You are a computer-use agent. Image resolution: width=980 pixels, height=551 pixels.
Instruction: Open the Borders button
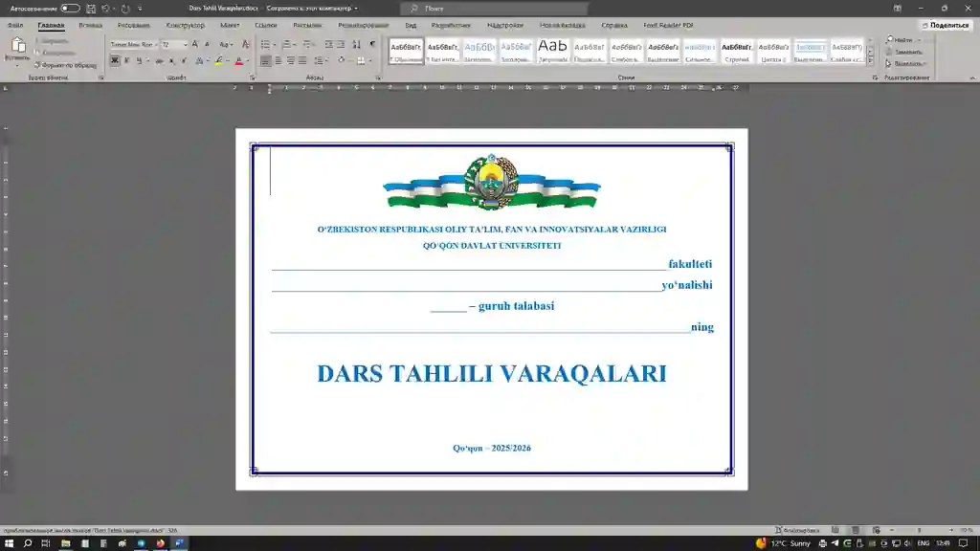[x=361, y=60]
